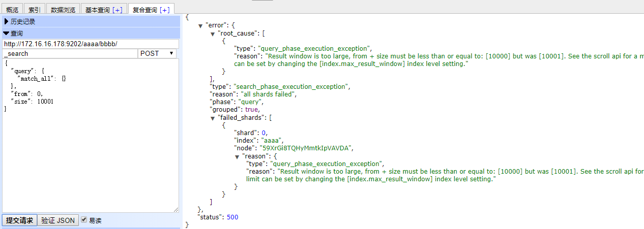The image size is (644, 229).
Task: Click the [+] on the 复合查询 tab
Action: (165, 10)
